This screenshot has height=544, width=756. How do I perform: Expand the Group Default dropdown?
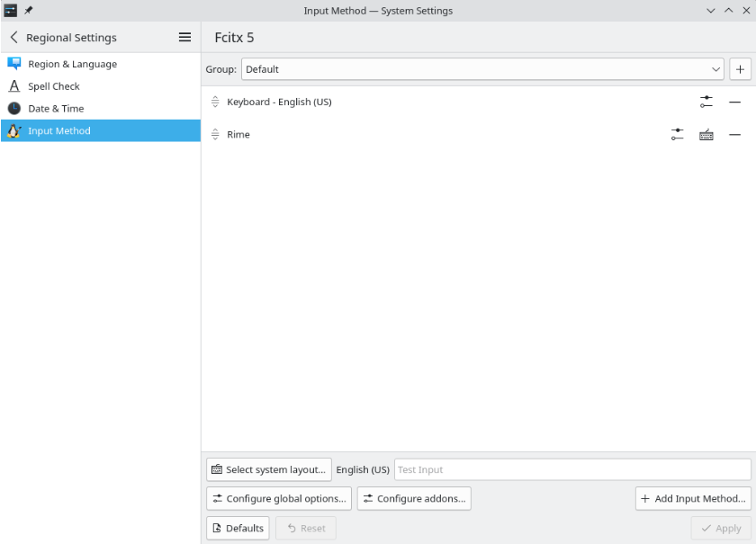pyautogui.click(x=482, y=69)
